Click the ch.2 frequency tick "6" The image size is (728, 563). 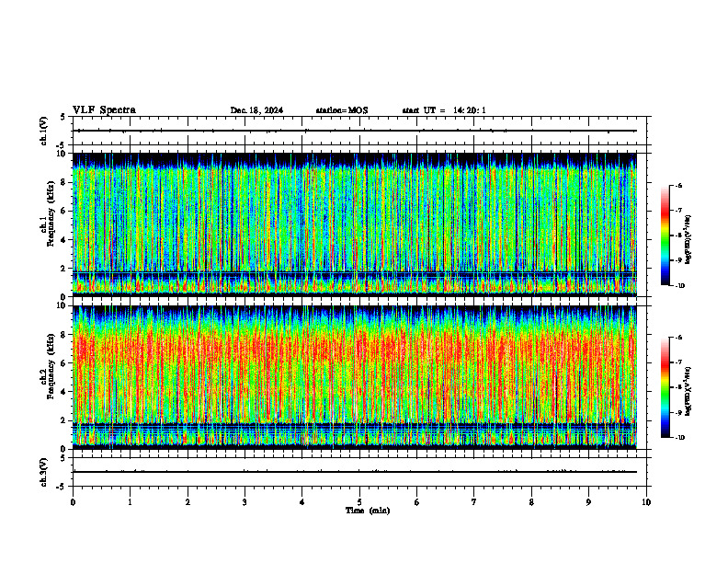[x=64, y=363]
